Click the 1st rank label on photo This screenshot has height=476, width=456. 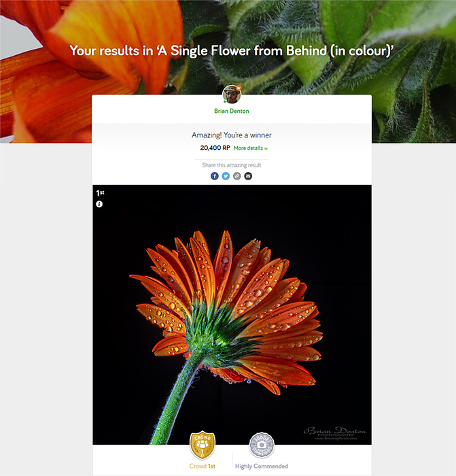click(100, 192)
